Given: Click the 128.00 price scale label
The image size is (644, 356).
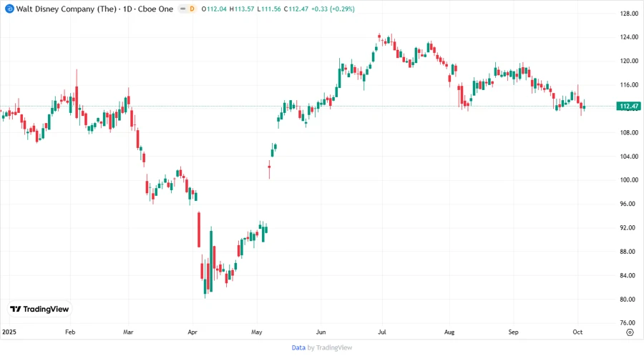Looking at the screenshot, I should (x=629, y=14).
